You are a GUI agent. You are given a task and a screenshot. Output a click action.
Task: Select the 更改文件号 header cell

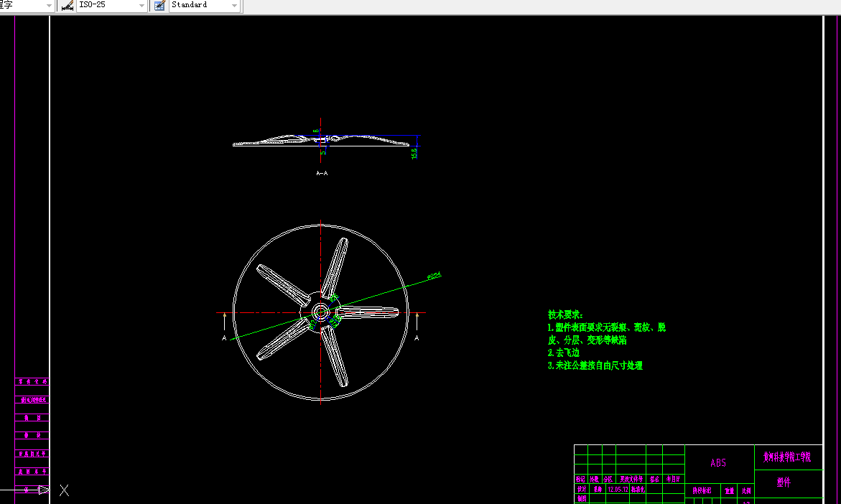(631, 480)
